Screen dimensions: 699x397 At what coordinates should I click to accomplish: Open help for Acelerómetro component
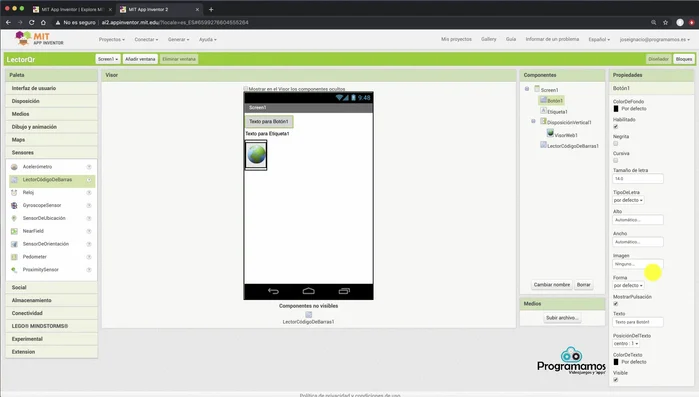click(89, 167)
